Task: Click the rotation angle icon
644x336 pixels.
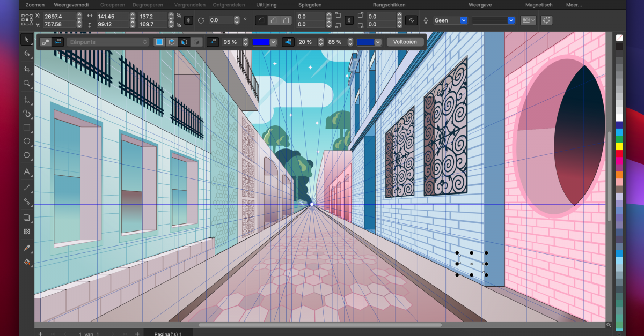Action: coord(201,20)
